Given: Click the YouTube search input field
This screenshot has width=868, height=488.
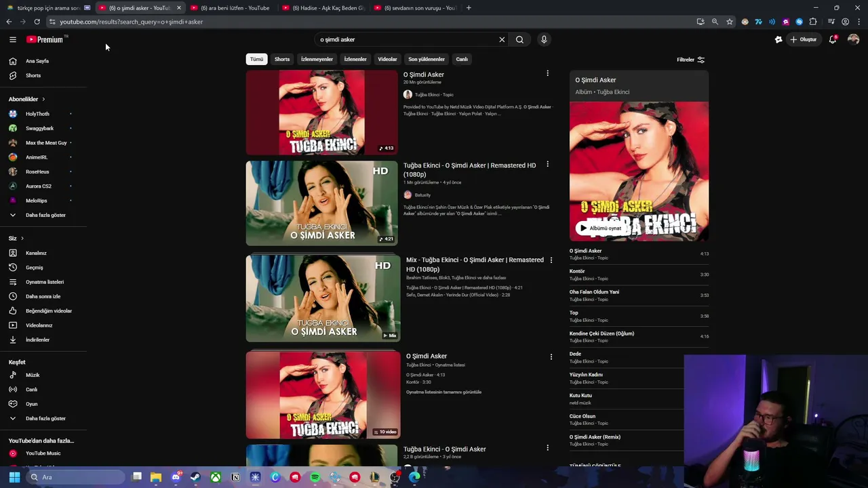Looking at the screenshot, I should [407, 39].
